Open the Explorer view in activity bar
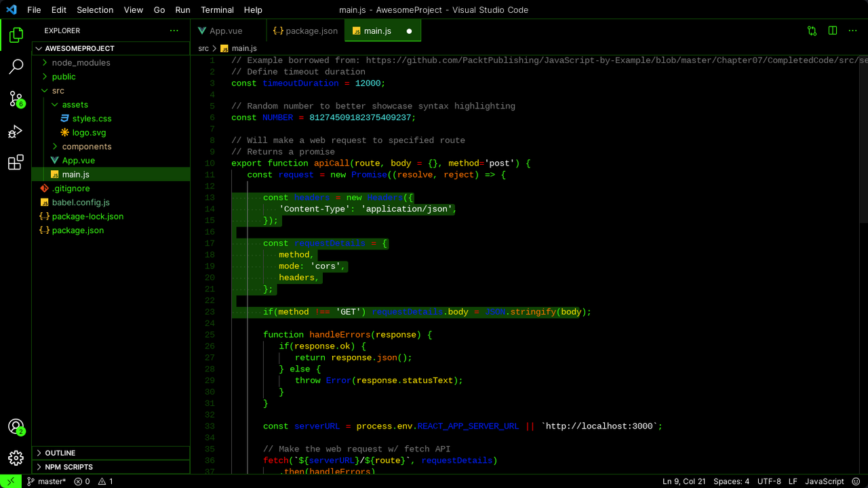Screen dimensions: 868x488 pos(16,34)
